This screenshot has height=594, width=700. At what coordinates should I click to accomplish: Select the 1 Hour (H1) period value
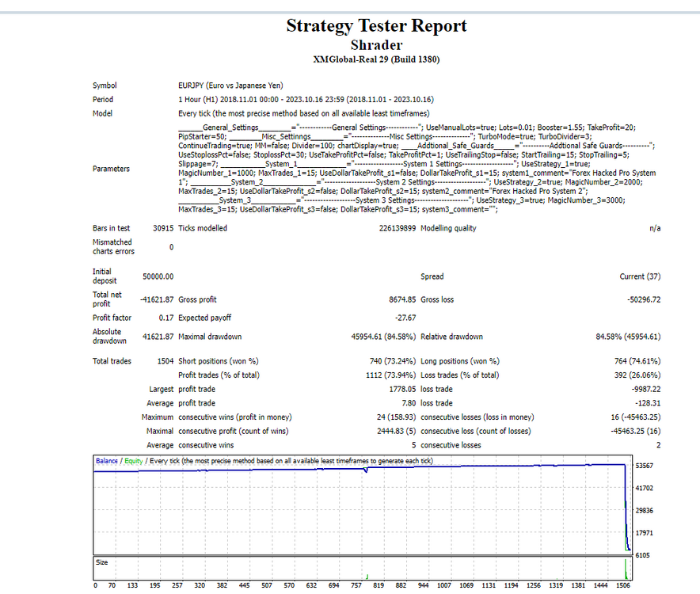(x=306, y=99)
